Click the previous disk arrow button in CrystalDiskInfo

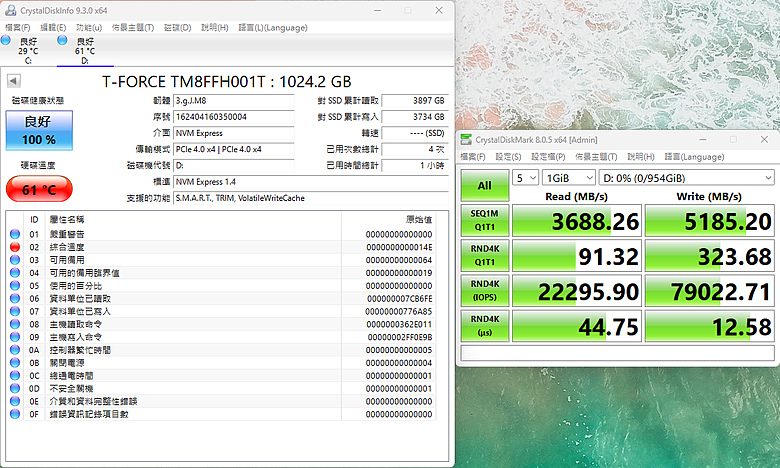[x=14, y=81]
